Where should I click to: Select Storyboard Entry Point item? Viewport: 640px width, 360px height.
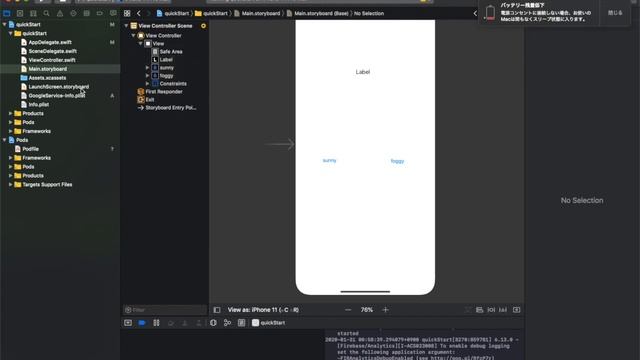point(171,108)
